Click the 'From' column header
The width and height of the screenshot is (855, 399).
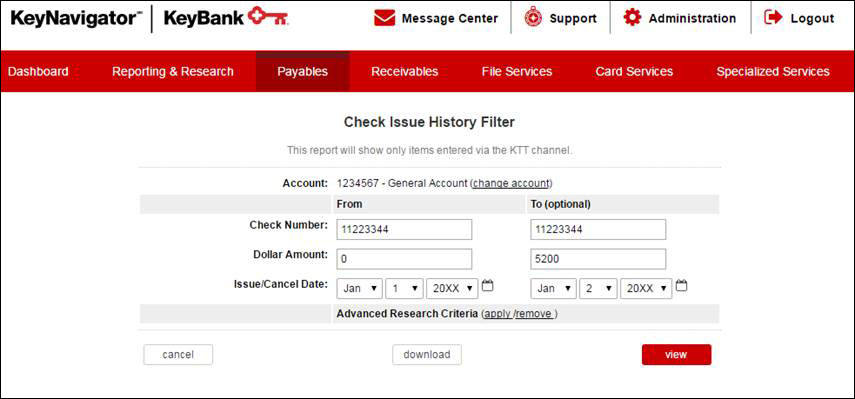[x=350, y=204]
